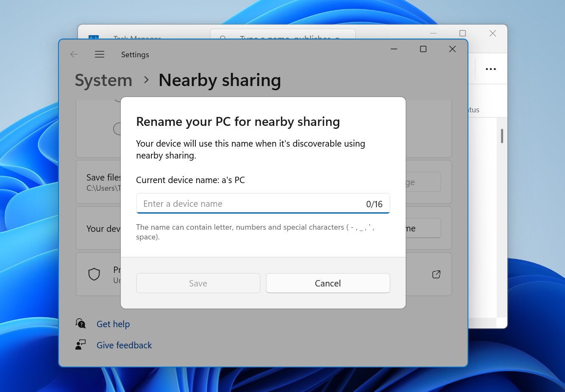Maximize the Settings window
This screenshot has height=392, width=565.
pos(423,49)
